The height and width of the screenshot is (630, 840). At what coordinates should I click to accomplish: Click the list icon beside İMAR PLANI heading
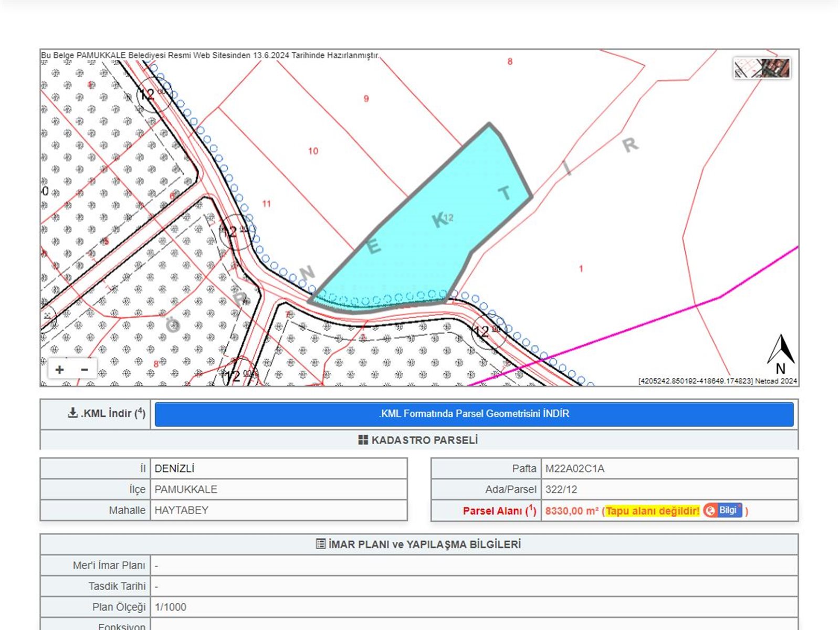click(x=321, y=544)
